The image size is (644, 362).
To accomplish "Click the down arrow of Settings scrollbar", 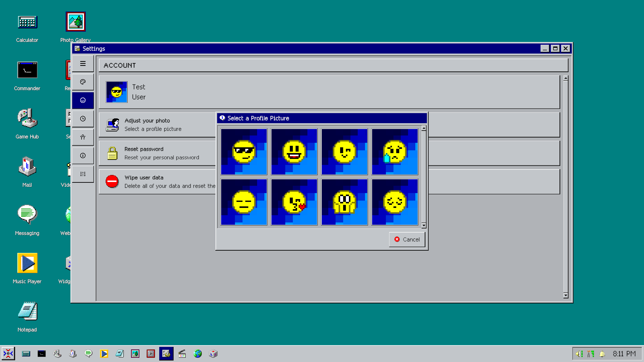I will tap(566, 295).
